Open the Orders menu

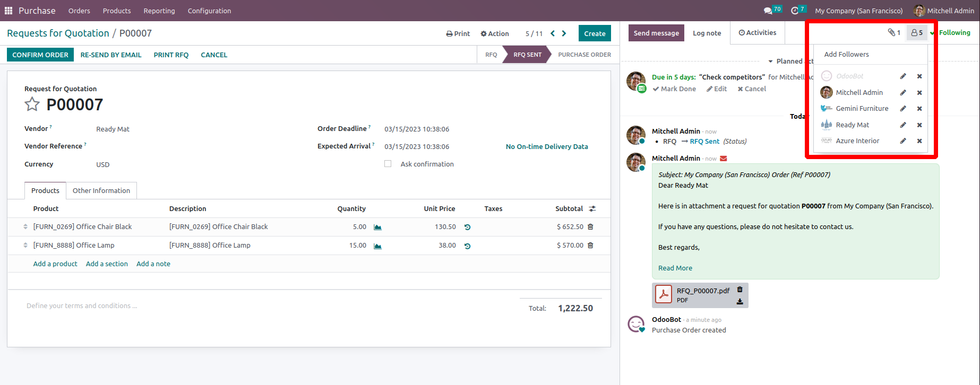[x=79, y=11]
